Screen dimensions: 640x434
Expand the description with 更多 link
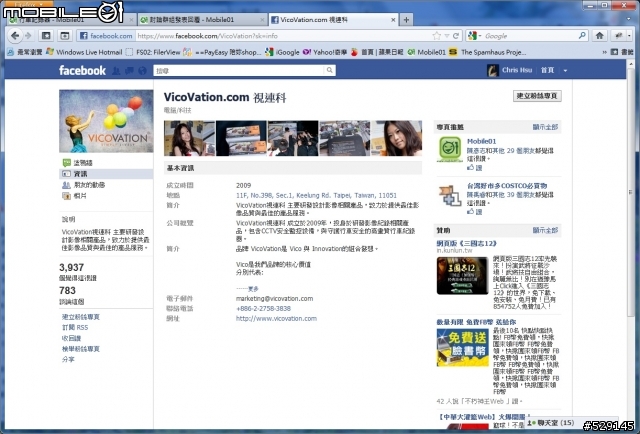tap(253, 289)
